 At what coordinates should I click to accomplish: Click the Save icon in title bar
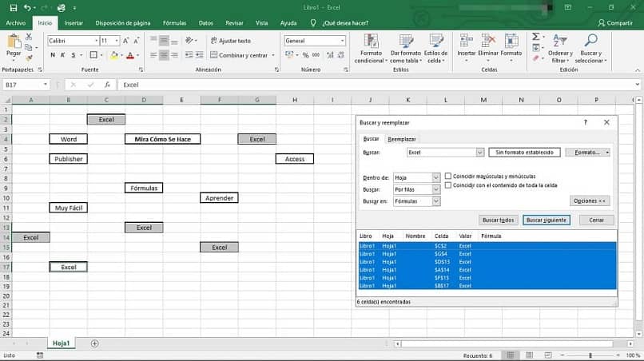tap(13, 8)
